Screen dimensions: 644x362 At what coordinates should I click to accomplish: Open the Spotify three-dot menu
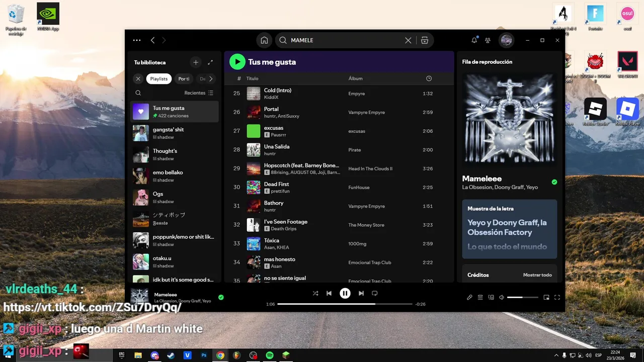click(137, 40)
